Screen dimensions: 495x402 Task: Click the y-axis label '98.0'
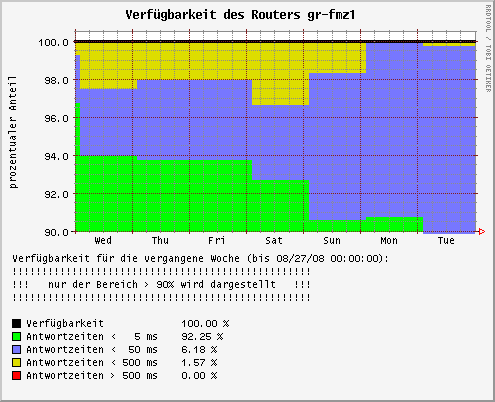(56, 80)
